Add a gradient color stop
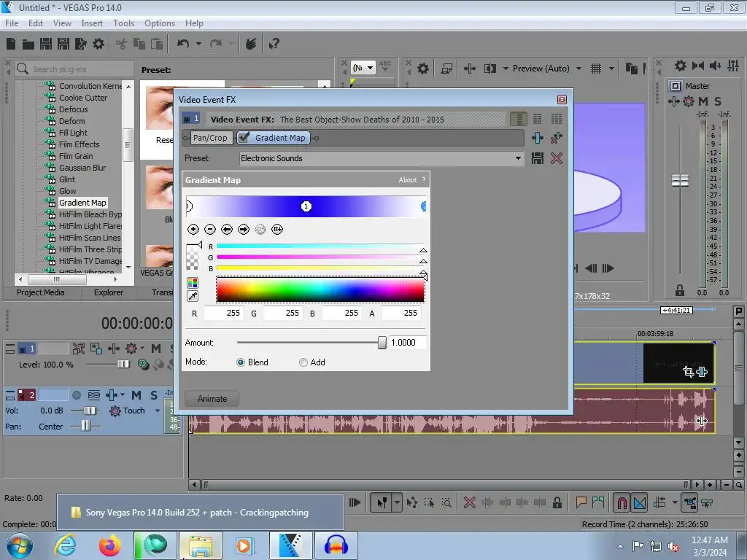 coord(193,230)
